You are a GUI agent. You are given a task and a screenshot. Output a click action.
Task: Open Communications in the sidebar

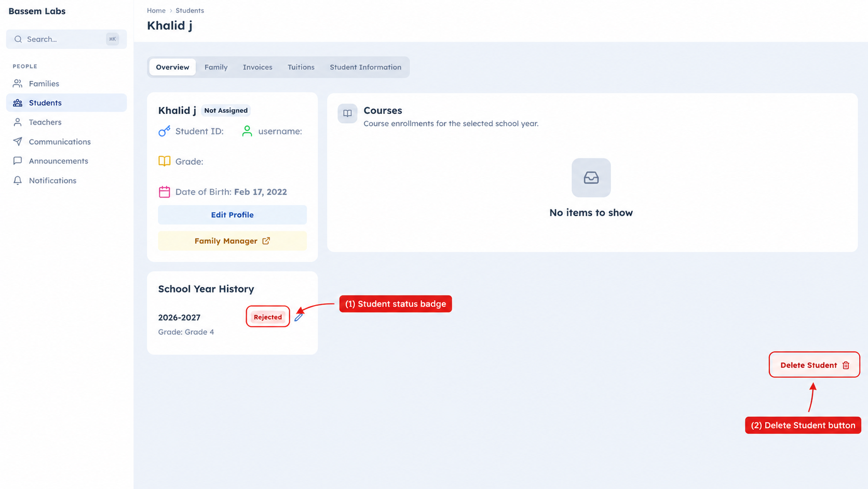(x=66, y=141)
